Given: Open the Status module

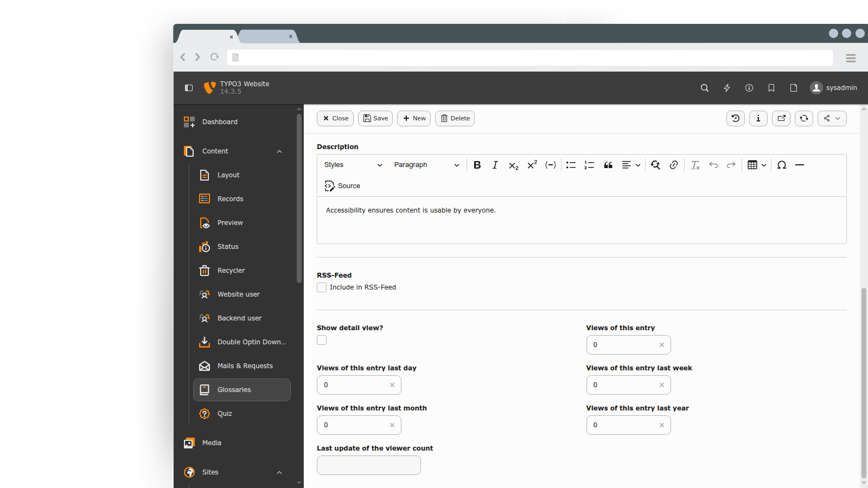Looking at the screenshot, I should pos(242,247).
